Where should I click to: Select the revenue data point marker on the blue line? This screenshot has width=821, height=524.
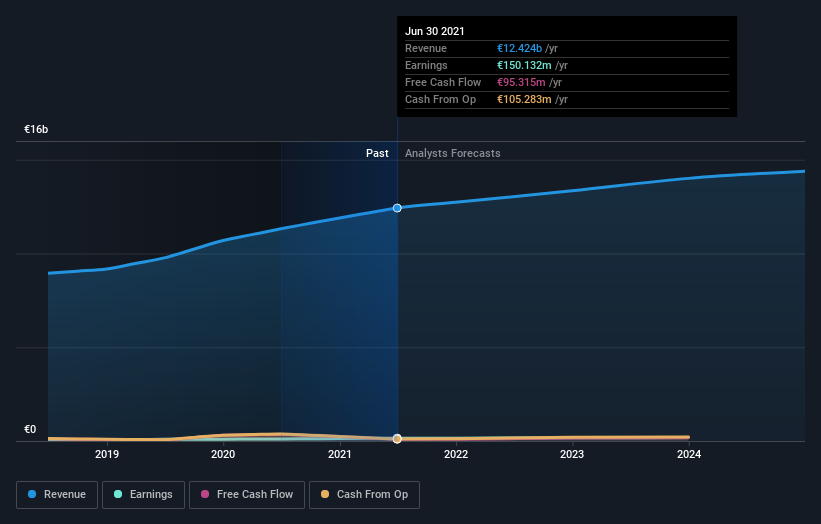click(x=397, y=208)
